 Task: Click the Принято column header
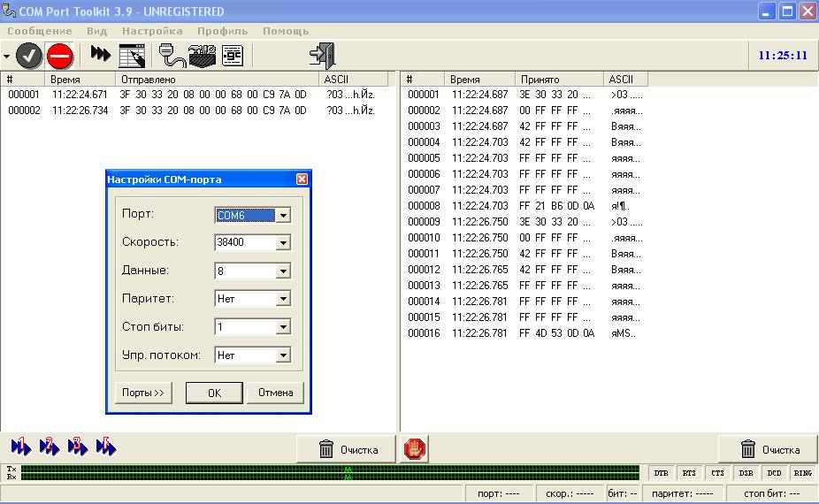pos(559,80)
